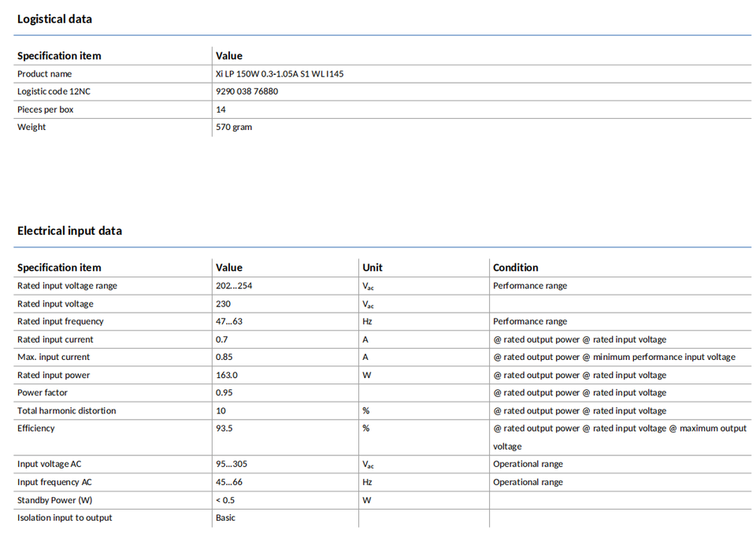Select the max input current value '0.85'

click(x=224, y=357)
